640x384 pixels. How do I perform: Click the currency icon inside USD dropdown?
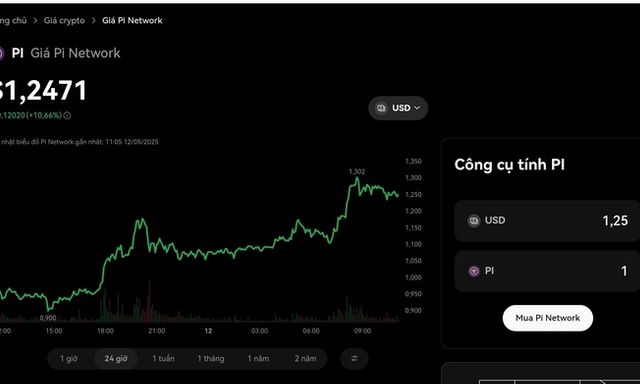tap(381, 108)
